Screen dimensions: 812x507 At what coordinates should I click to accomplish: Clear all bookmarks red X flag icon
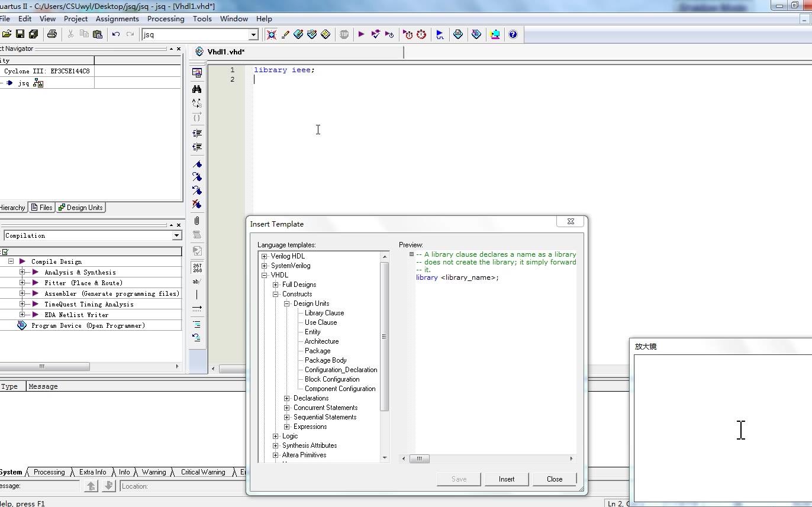197,204
